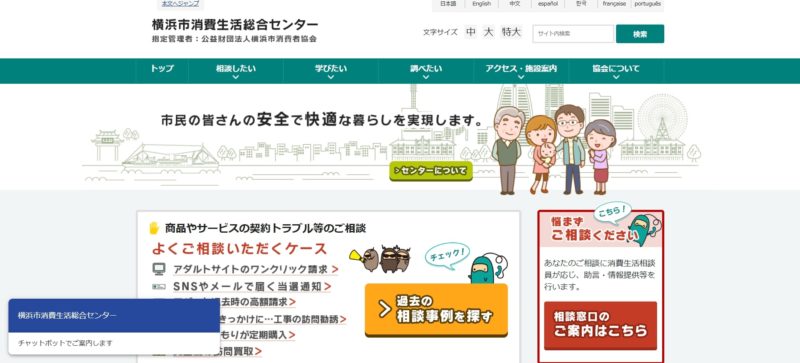Click 指定管理者：公益財団法人横浜市消費者協会 text
Image resolution: width=800 pixels, height=363 pixels.
point(234,39)
